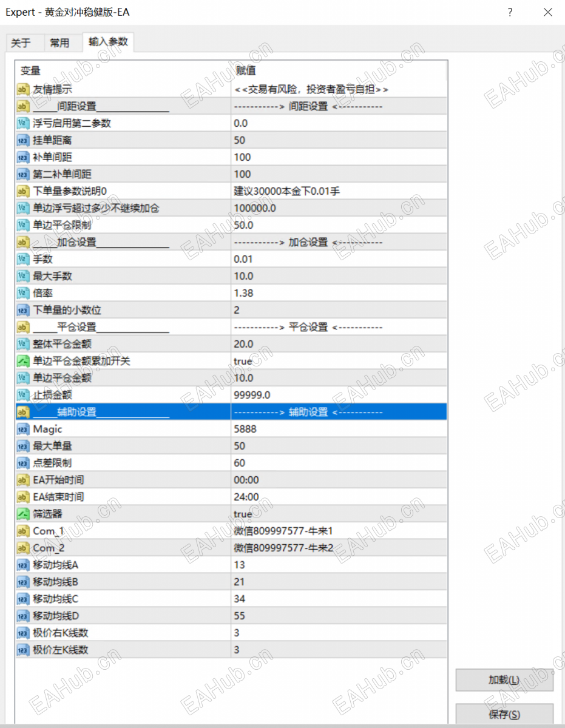
Task: Click the Com_2 value 微信809997577-牛来2
Action: 283,548
